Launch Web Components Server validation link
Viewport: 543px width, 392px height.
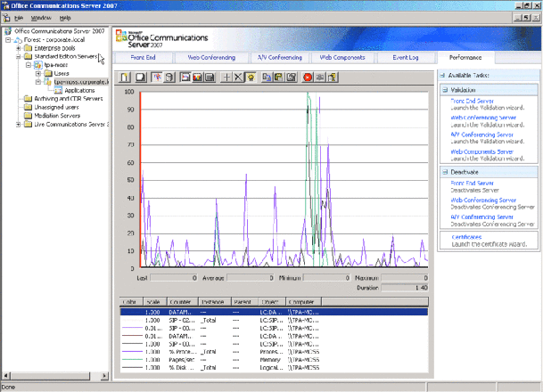(x=482, y=151)
